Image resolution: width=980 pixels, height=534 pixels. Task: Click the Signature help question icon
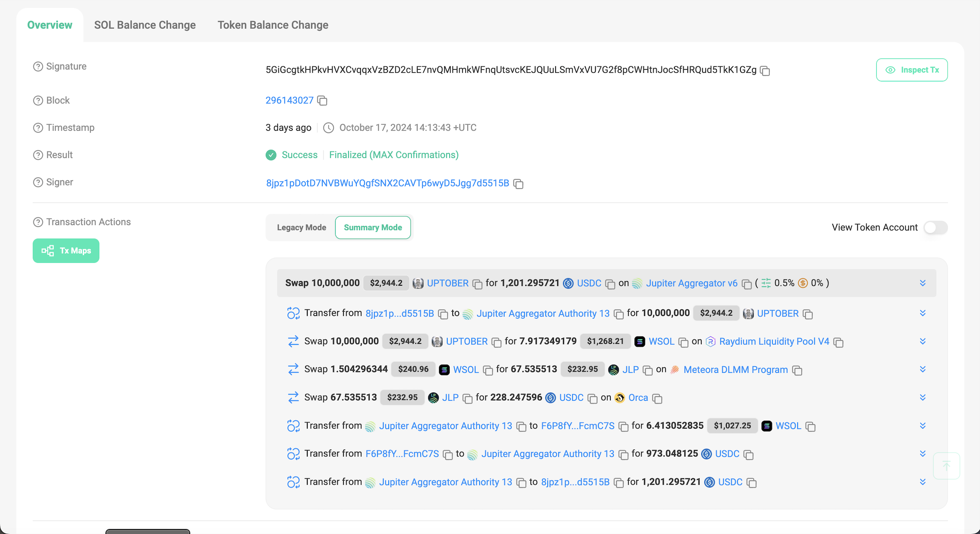[38, 66]
